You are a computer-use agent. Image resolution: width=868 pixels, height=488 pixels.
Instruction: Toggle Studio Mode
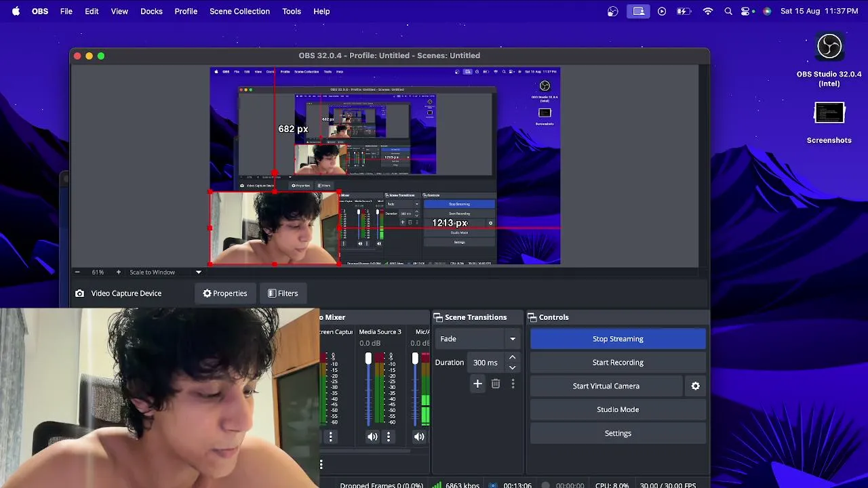coord(618,409)
